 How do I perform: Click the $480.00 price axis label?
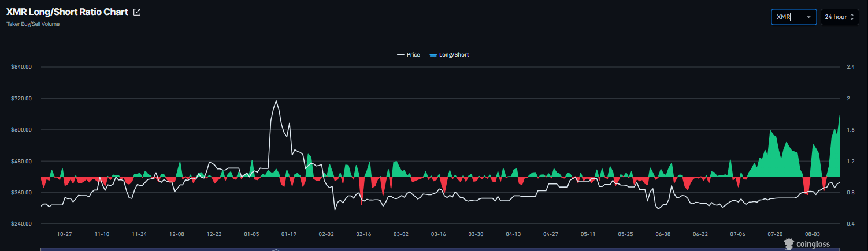(x=21, y=161)
